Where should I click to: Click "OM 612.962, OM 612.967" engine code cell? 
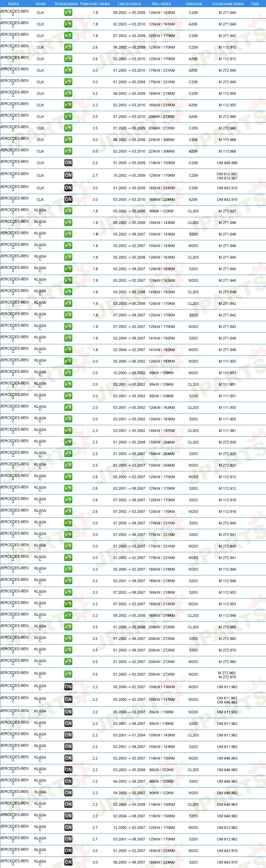tap(227, 176)
